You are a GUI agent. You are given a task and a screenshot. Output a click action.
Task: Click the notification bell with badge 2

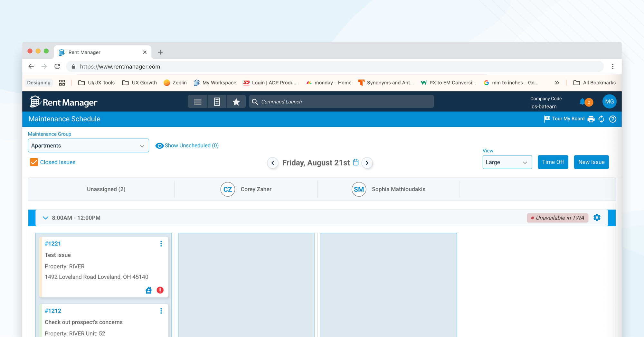(x=586, y=102)
